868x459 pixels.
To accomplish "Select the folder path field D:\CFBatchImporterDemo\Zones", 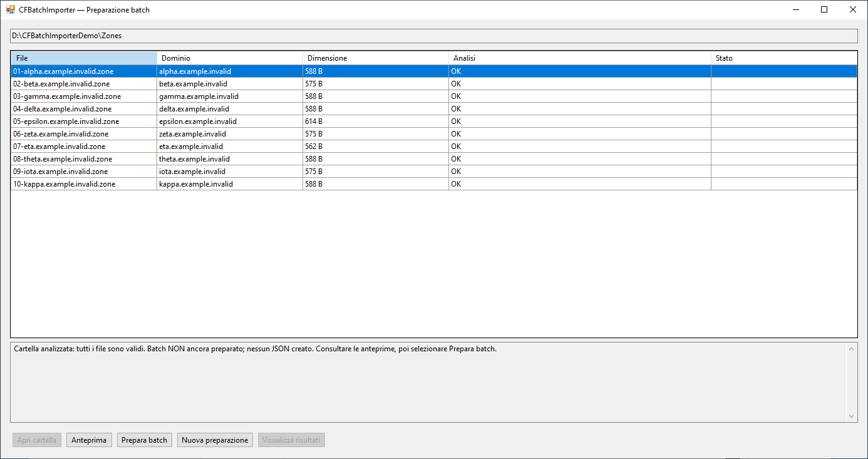I will tap(434, 36).
